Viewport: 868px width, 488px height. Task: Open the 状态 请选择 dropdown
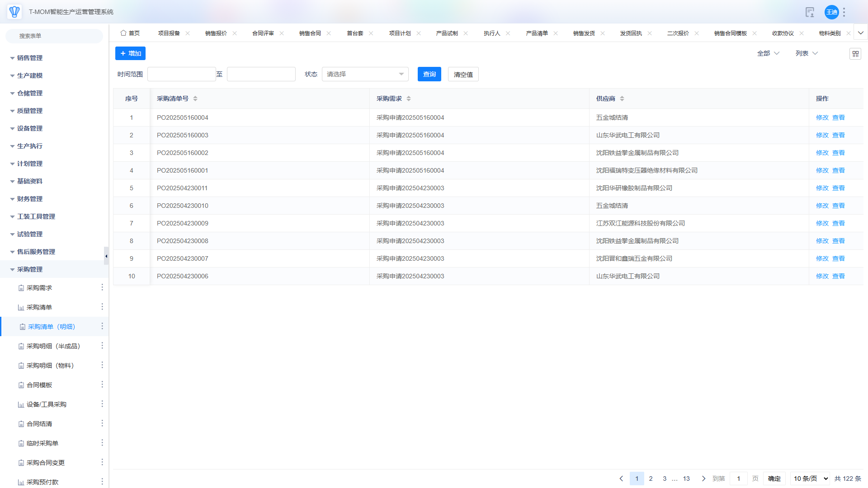coord(365,74)
